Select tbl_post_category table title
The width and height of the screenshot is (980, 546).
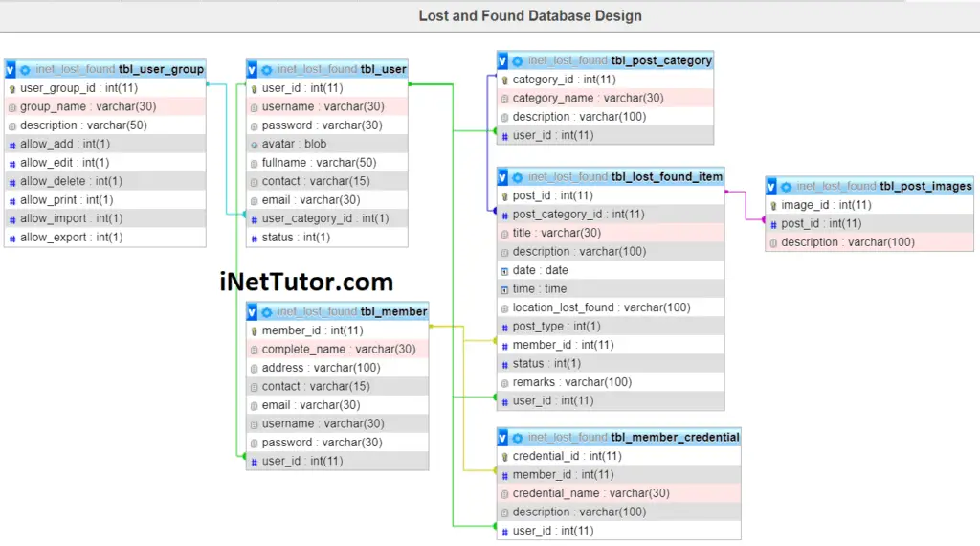click(x=661, y=60)
